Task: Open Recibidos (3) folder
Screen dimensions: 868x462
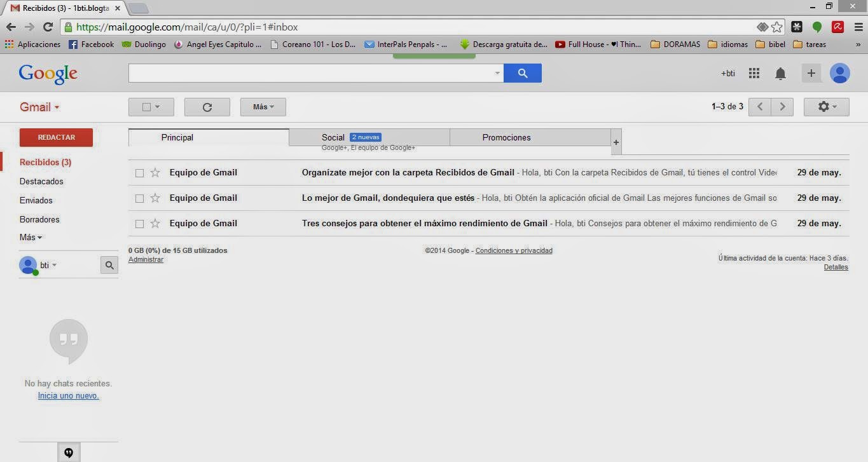Action: [45, 162]
